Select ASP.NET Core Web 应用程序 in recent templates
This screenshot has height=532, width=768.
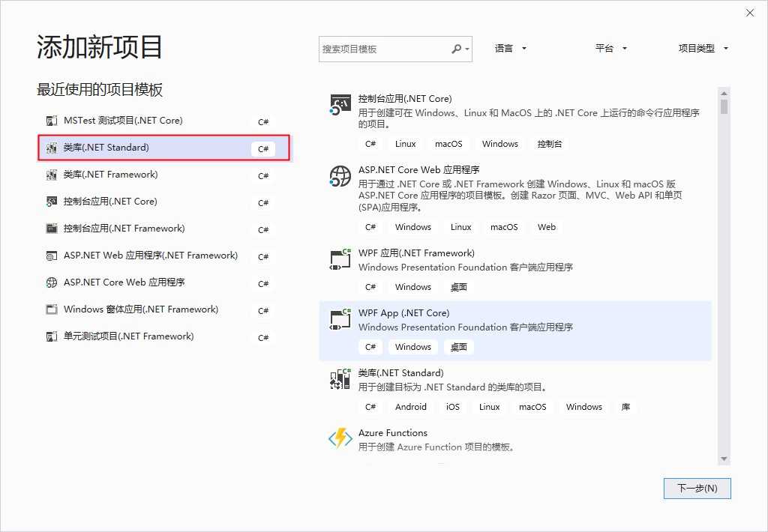(x=163, y=282)
